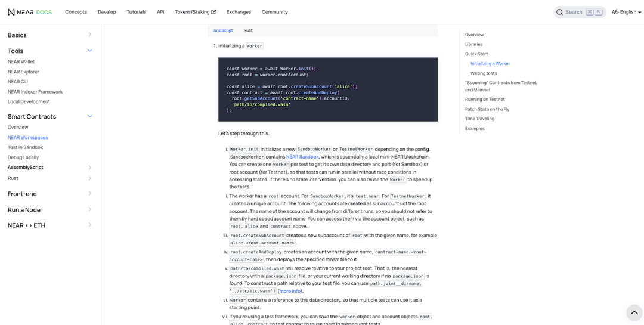The height and width of the screenshot is (325, 644).
Task: Open Local Development page
Action: [29, 101]
